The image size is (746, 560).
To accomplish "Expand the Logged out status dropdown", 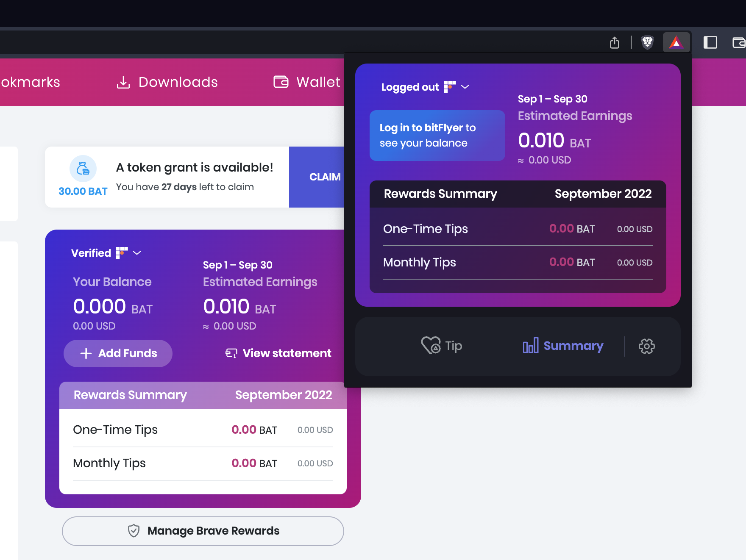I will pos(465,87).
